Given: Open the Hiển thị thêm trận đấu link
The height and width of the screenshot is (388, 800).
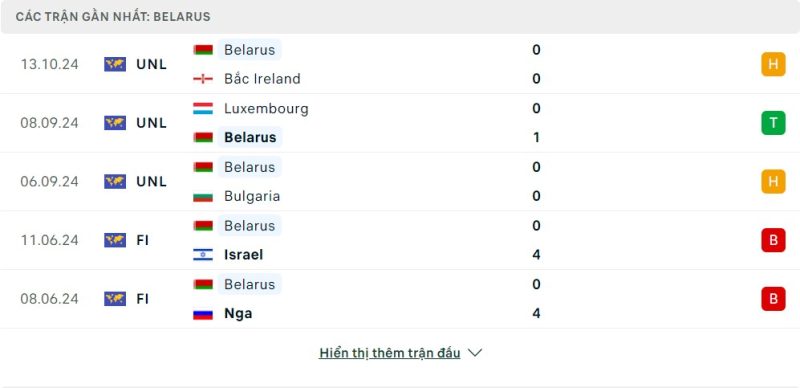Looking at the screenshot, I should (x=390, y=353).
